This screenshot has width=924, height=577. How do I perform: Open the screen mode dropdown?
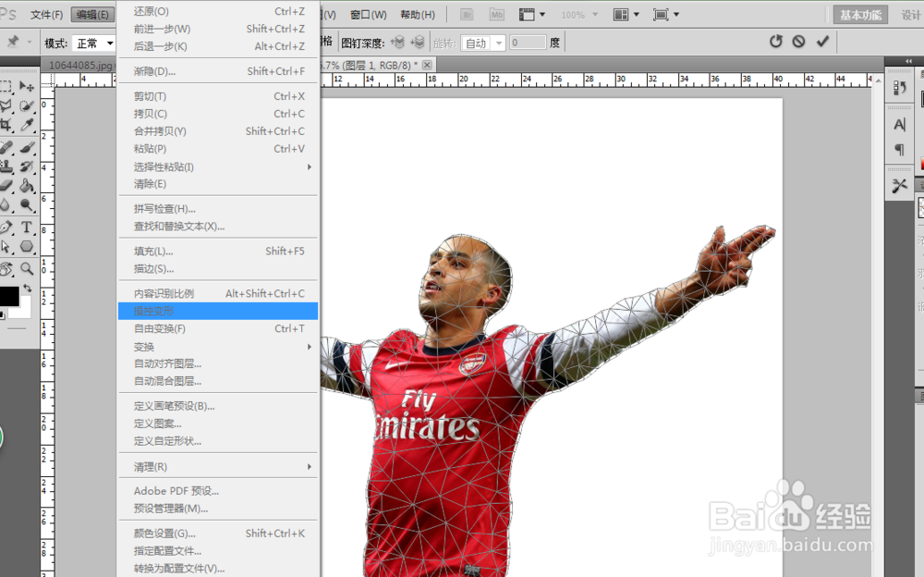click(666, 15)
